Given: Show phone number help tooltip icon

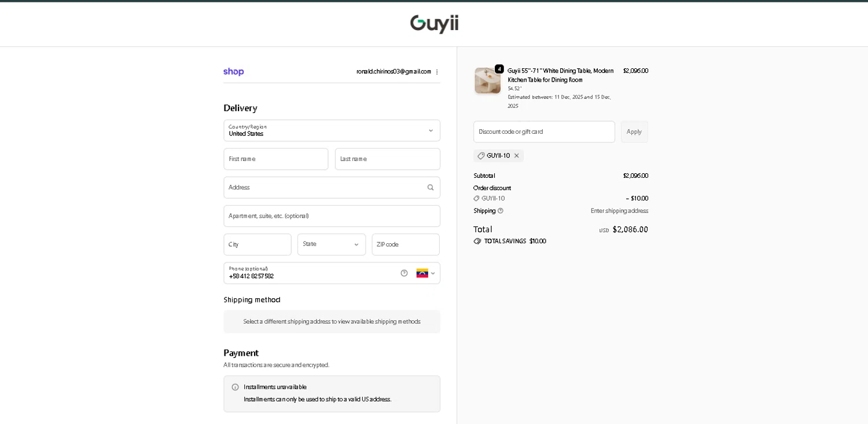Looking at the screenshot, I should [404, 273].
